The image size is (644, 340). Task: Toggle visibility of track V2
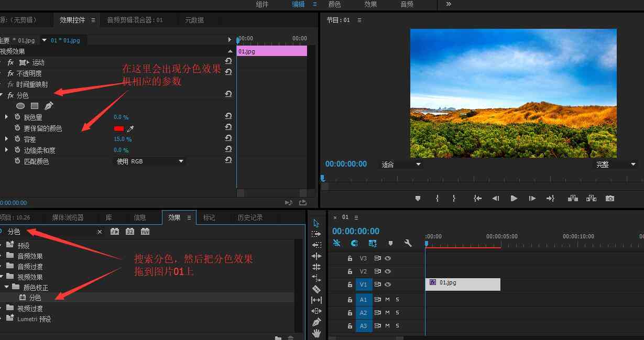(388, 271)
